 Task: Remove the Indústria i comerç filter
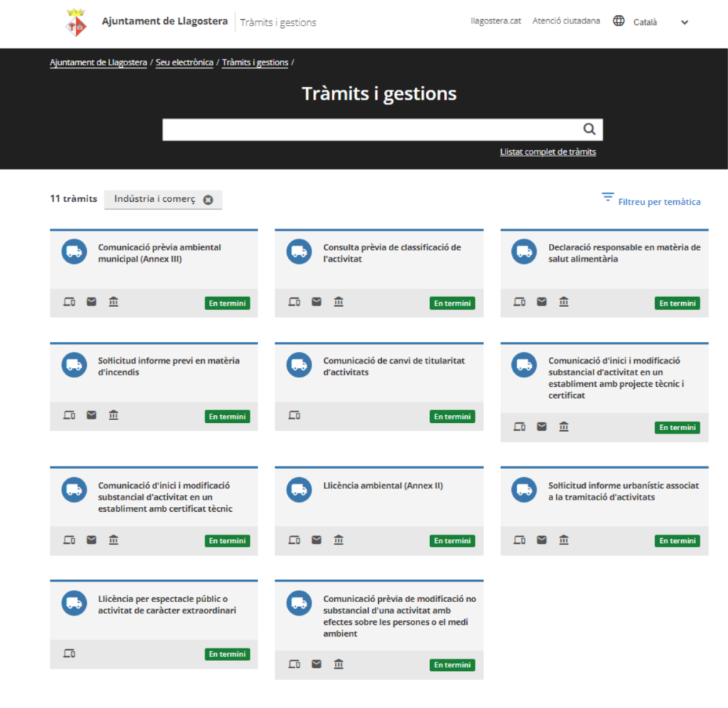(208, 200)
